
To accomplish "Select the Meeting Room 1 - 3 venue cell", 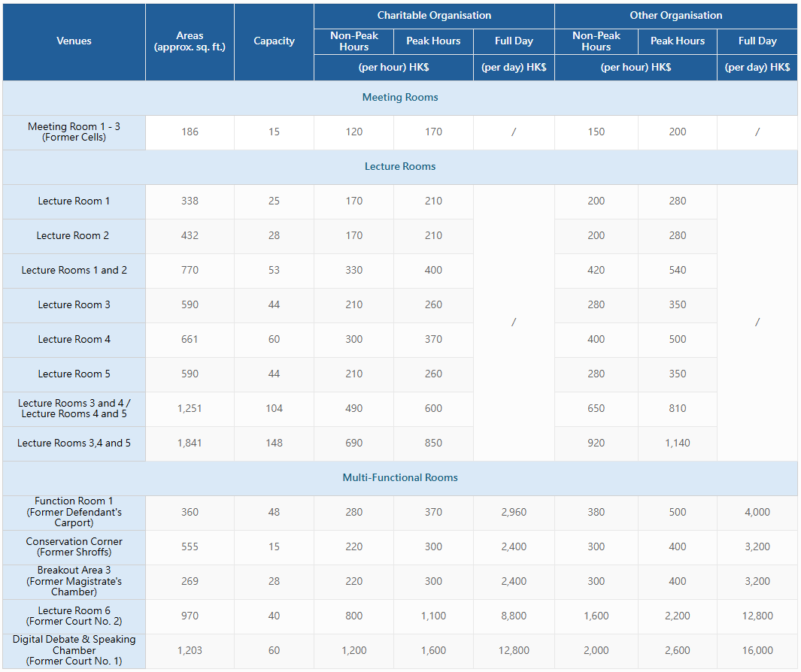I will [74, 132].
